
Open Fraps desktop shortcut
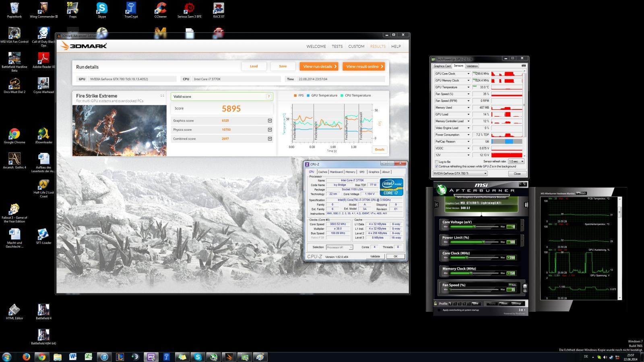point(73,10)
